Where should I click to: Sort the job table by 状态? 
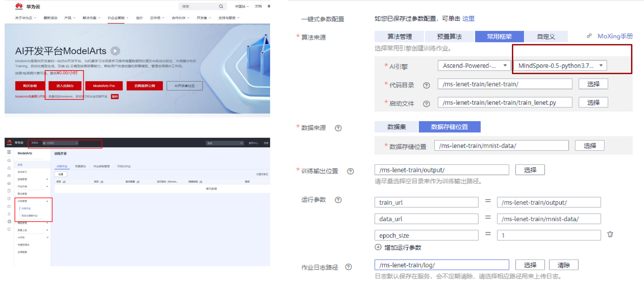102,182
